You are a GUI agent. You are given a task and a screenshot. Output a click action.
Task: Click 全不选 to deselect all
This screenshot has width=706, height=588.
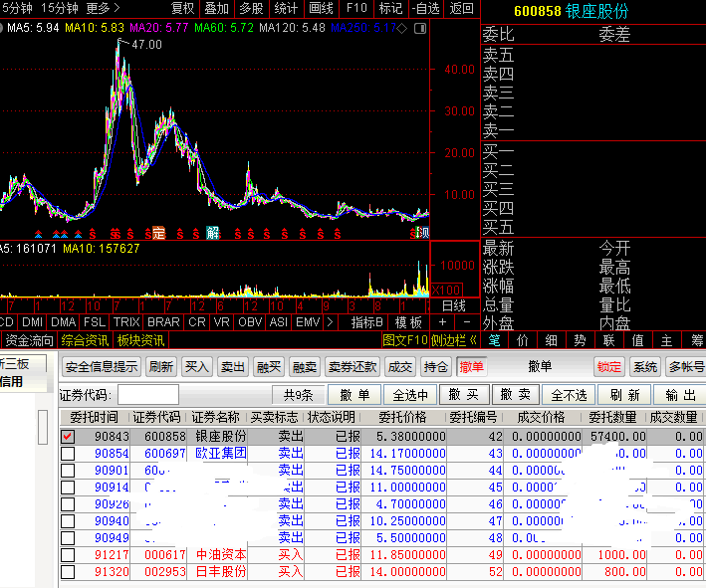pyautogui.click(x=570, y=395)
